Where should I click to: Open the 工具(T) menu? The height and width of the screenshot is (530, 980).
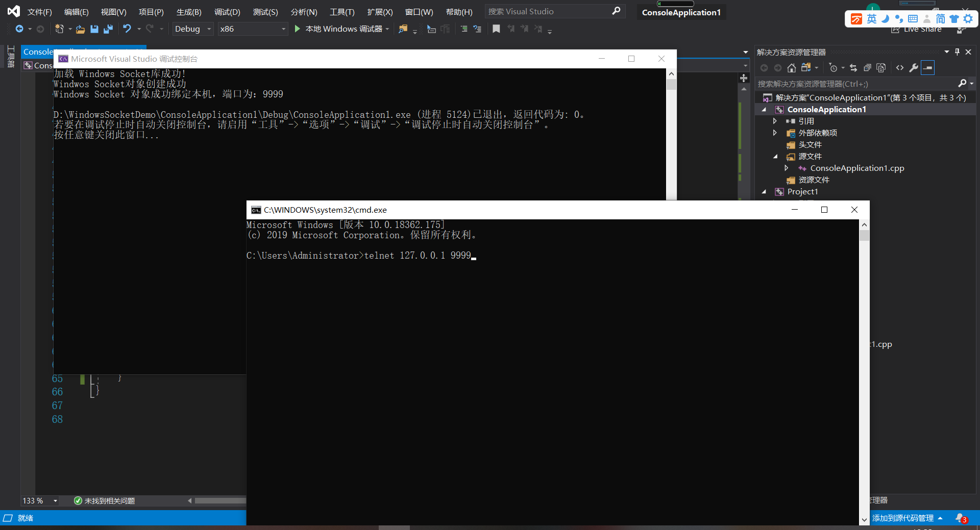342,12
